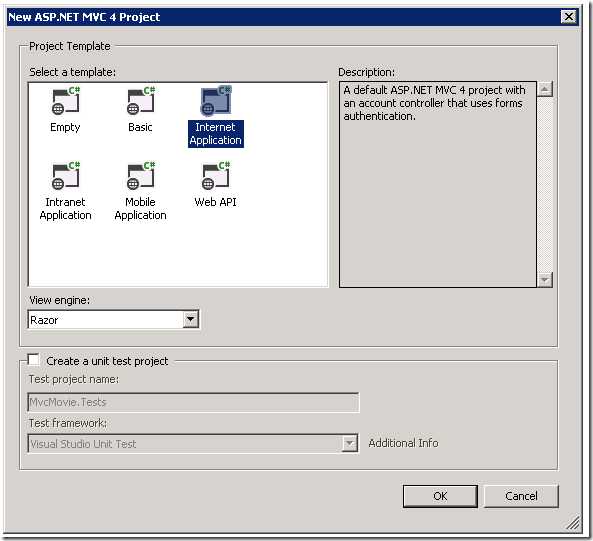Image resolution: width=593 pixels, height=541 pixels.
Task: Enable Create a unit test project checkbox
Action: tap(33, 360)
